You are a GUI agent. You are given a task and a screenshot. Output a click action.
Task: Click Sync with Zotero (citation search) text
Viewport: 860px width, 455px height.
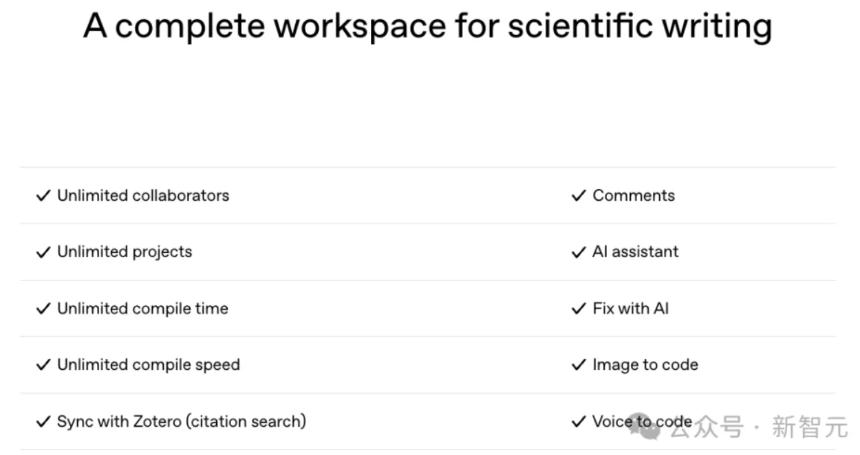pos(181,422)
